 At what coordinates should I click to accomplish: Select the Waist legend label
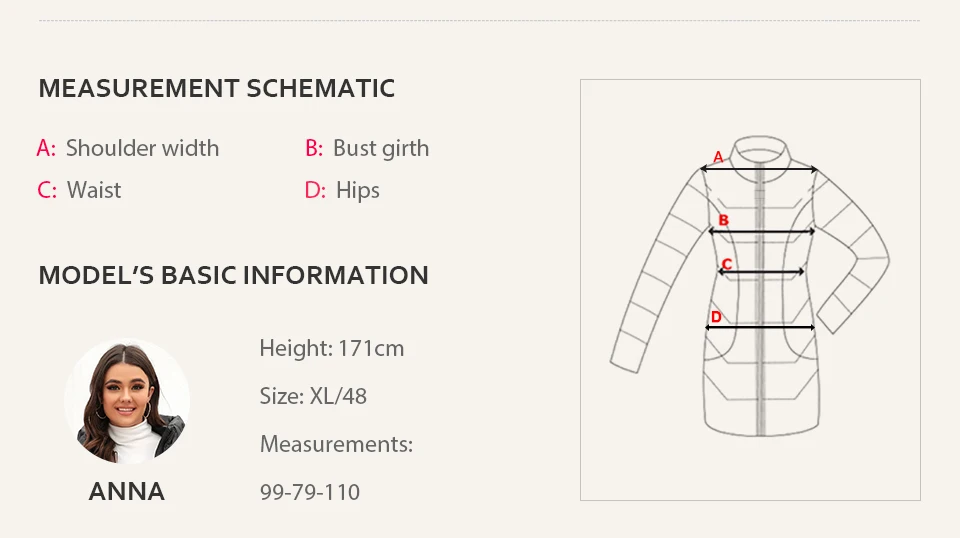pyautogui.click(x=94, y=190)
